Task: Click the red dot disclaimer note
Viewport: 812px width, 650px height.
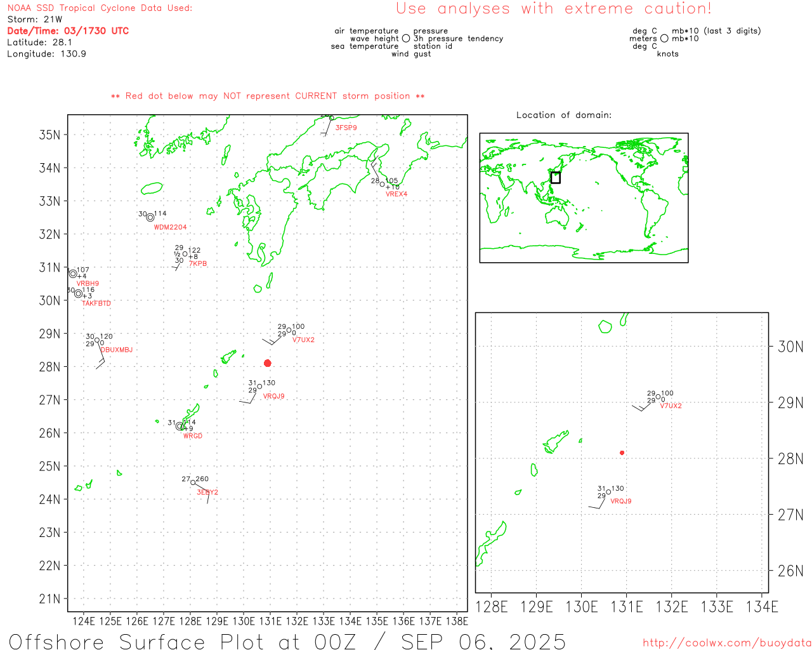Action: [268, 96]
